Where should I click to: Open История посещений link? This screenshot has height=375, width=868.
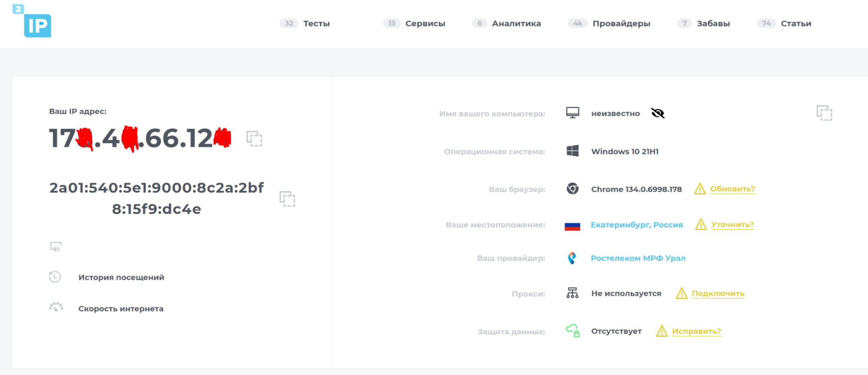(x=121, y=277)
